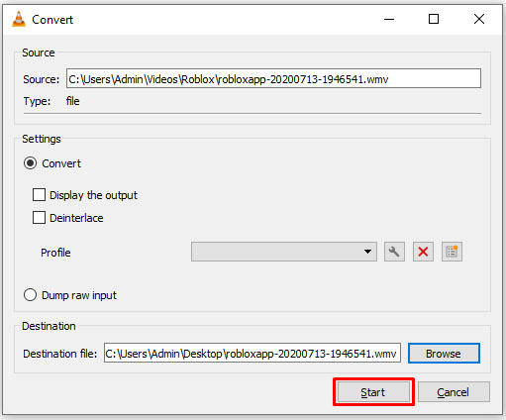Enable Display the output checkbox
Screen dimensions: 506x420
click(39, 195)
